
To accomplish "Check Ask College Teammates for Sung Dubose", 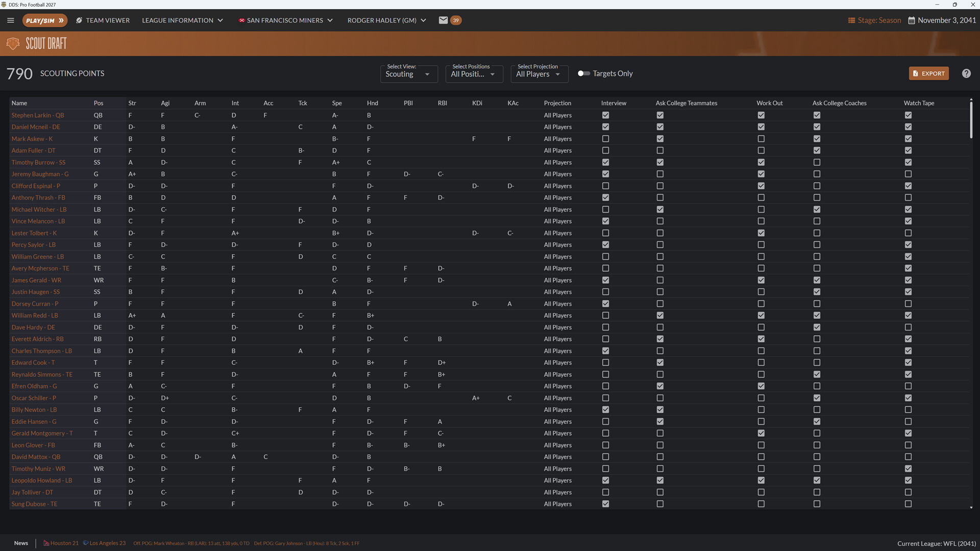I will (x=660, y=504).
